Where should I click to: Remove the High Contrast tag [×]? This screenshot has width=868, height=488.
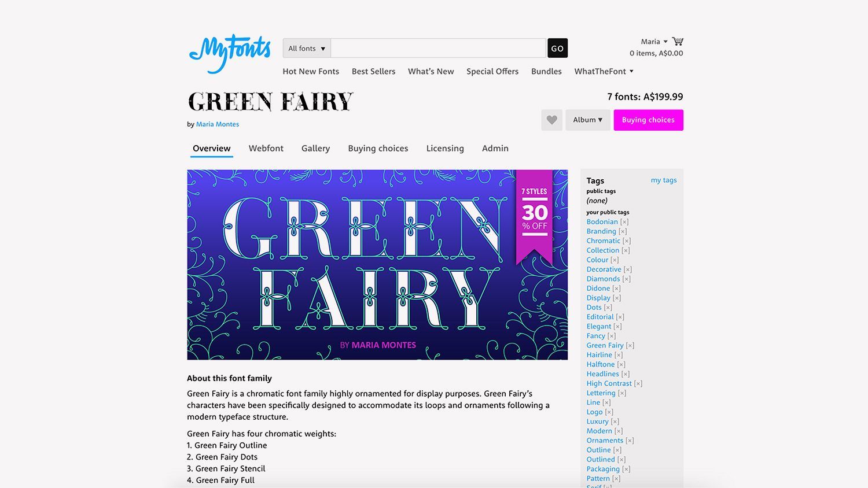(x=638, y=384)
